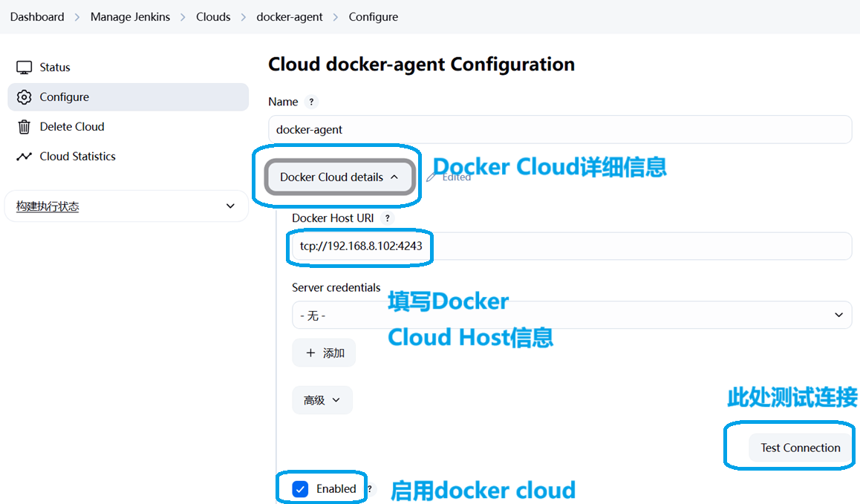Click the Status monitor icon in sidebar
This screenshot has width=860, height=504.
24,68
